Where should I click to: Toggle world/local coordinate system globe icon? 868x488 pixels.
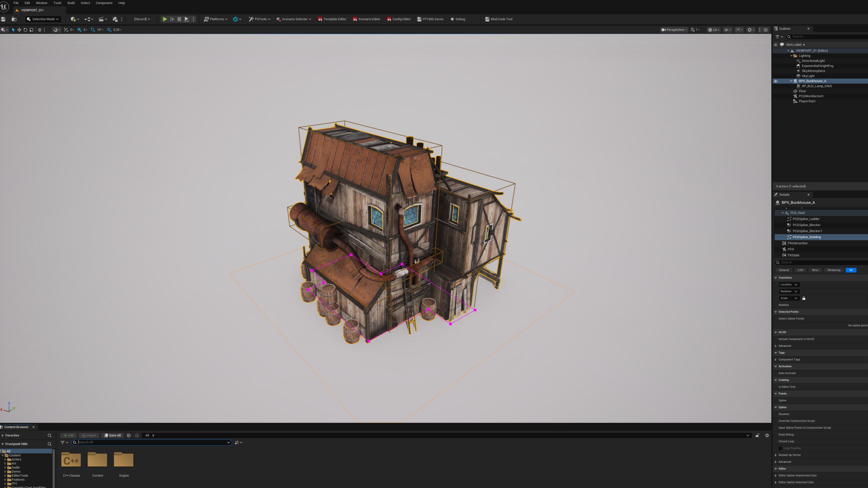coord(39,30)
